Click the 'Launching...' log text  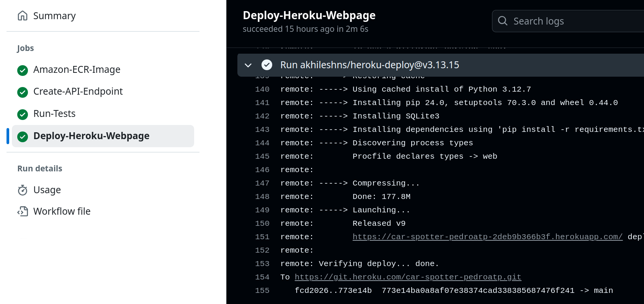(x=381, y=210)
